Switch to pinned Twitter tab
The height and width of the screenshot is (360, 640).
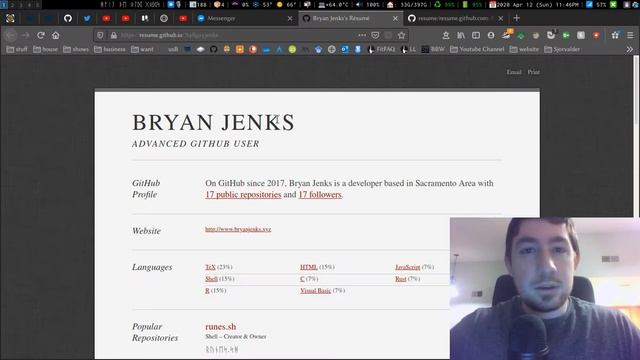pos(87,18)
